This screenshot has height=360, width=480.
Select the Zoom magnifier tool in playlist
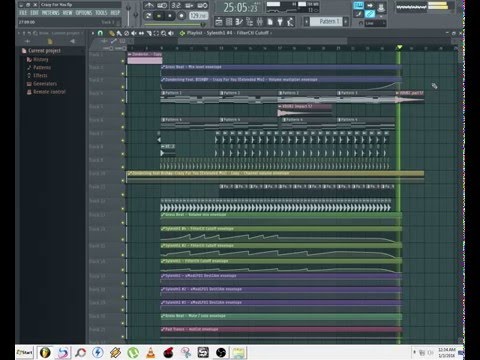164,33
